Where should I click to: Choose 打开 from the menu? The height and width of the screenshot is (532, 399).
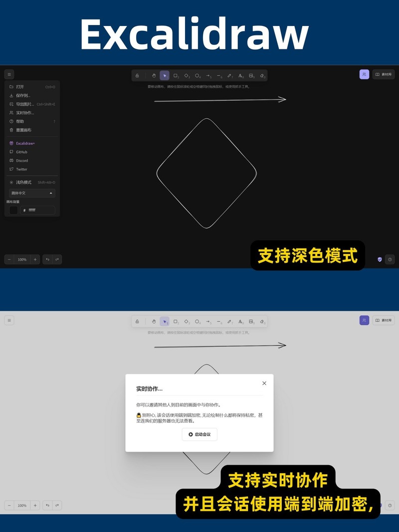click(32, 87)
